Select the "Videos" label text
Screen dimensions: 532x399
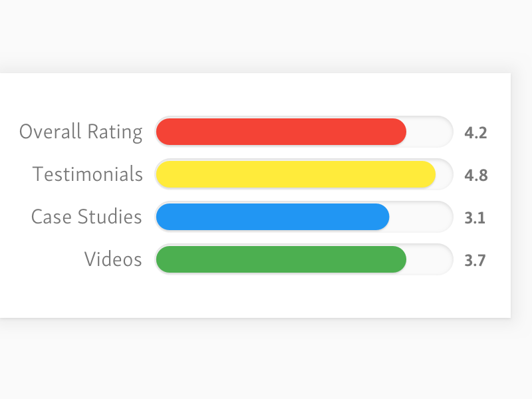pyautogui.click(x=113, y=259)
